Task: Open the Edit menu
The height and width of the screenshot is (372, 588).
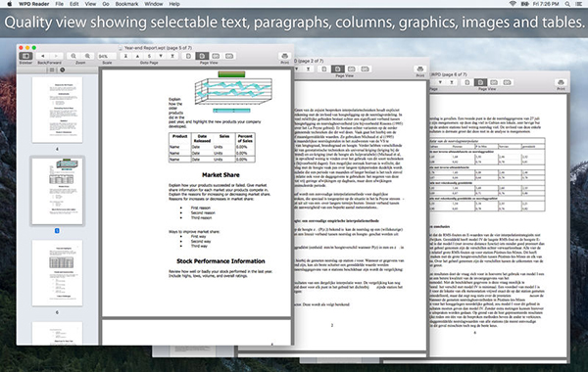Action: point(74,4)
